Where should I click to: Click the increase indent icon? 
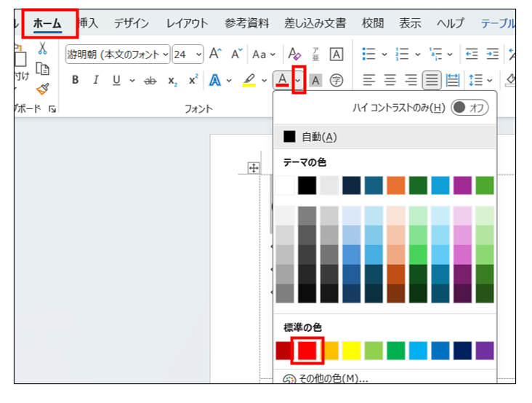492,54
